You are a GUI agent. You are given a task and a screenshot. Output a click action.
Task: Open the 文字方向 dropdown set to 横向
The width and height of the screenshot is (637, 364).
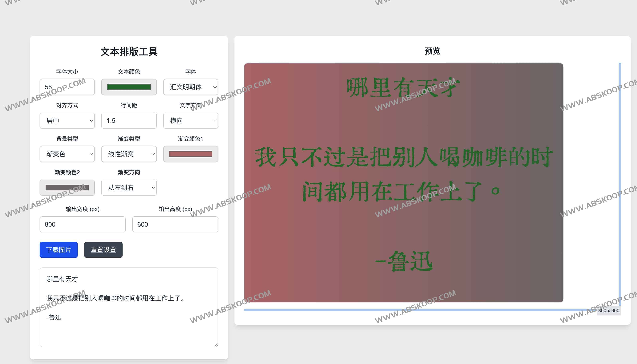191,121
